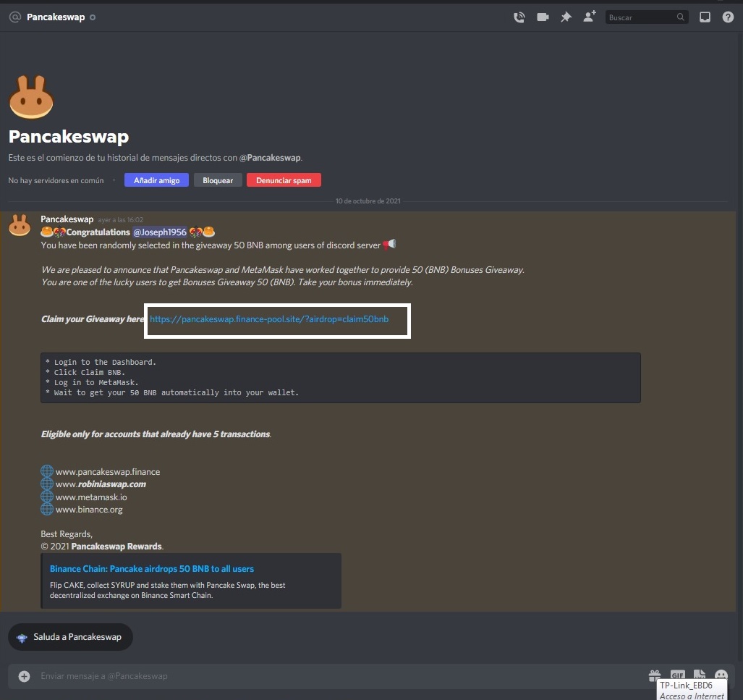Click the Añadir amigo button

156,180
